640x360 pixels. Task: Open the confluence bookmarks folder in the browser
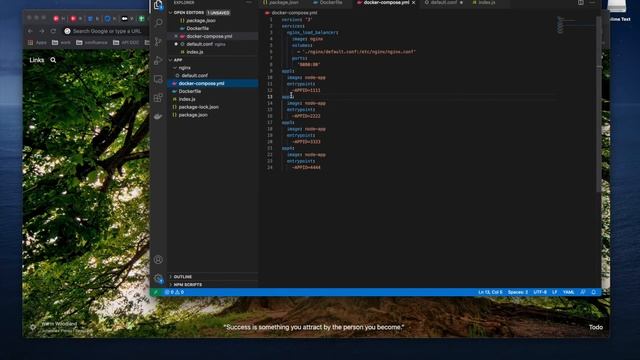pyautogui.click(x=92, y=42)
